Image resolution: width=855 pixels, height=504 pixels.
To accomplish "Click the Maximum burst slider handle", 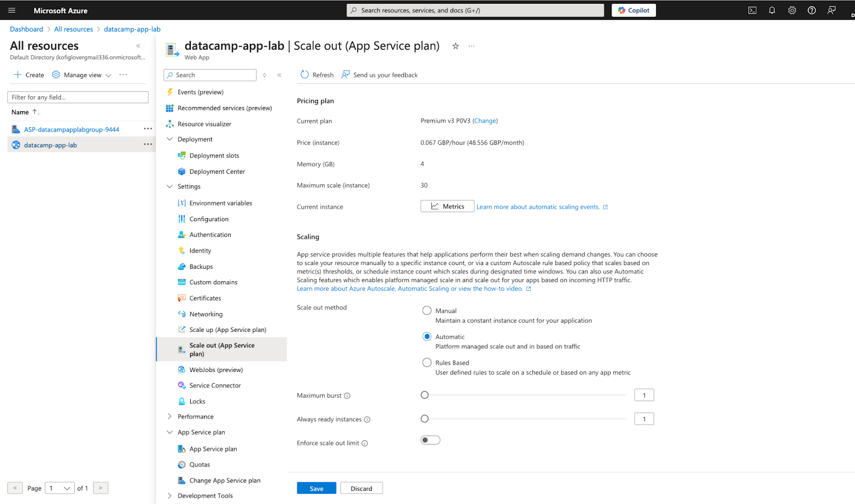I will 424,395.
